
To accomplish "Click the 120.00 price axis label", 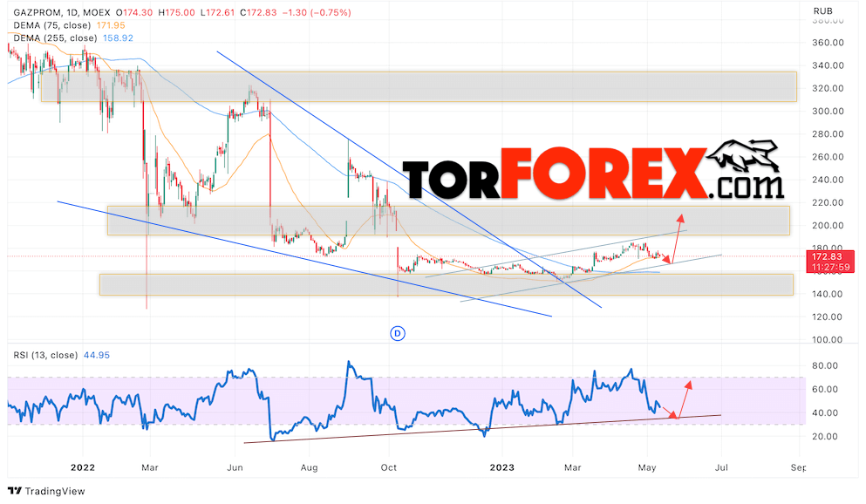I will (828, 317).
